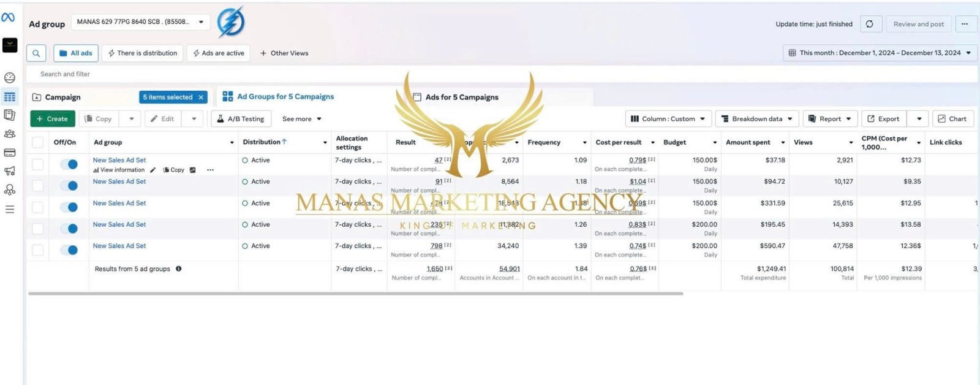Click the Meta logo icon
The height and width of the screenshot is (385, 980).
tap(9, 18)
